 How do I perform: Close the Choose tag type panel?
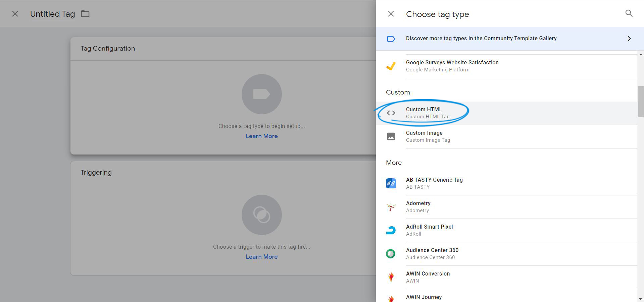[x=391, y=14]
